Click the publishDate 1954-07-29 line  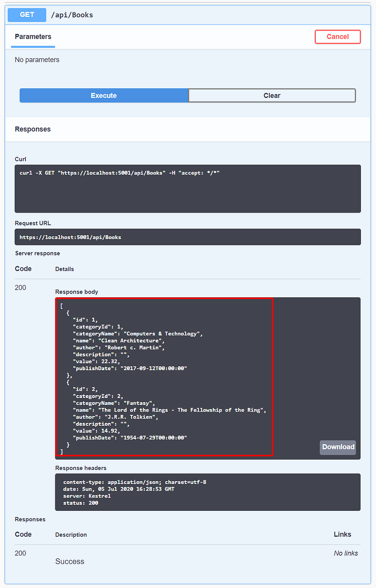click(130, 438)
